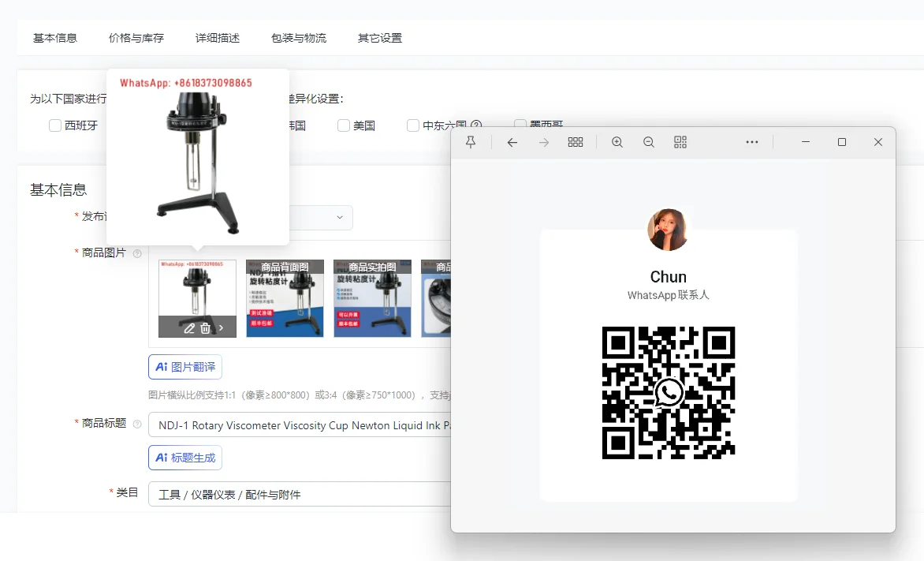Open help icon beside 中东六国
The height and width of the screenshot is (561, 924).
pyautogui.click(x=477, y=125)
